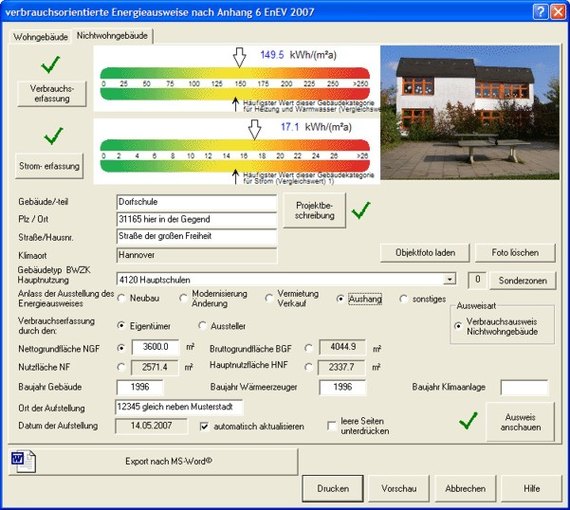Open Objektfoto laden dialog
The image size is (570, 510).
tap(425, 253)
